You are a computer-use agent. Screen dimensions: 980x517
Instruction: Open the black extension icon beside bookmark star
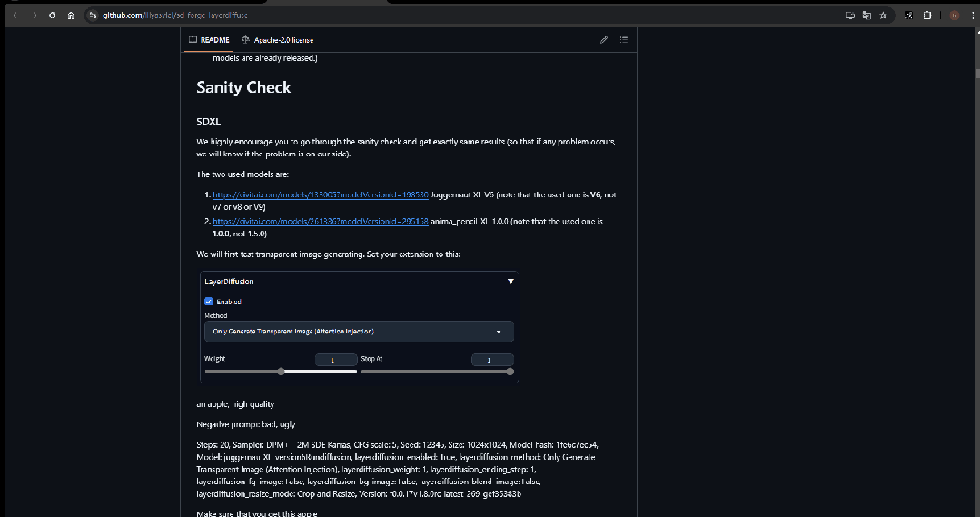coord(908,15)
